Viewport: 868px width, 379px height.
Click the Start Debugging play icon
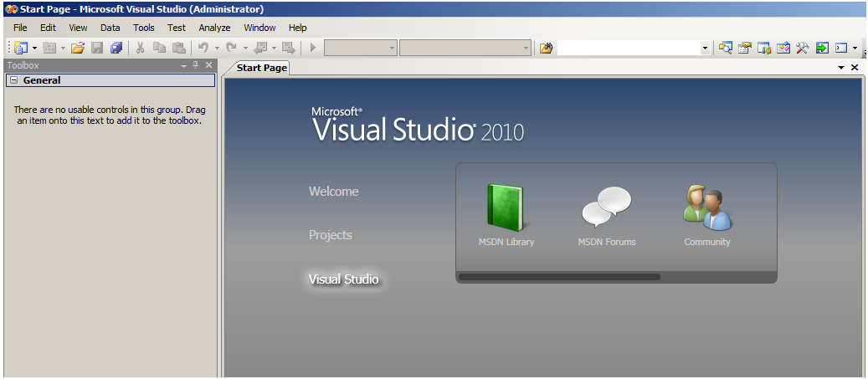click(313, 49)
